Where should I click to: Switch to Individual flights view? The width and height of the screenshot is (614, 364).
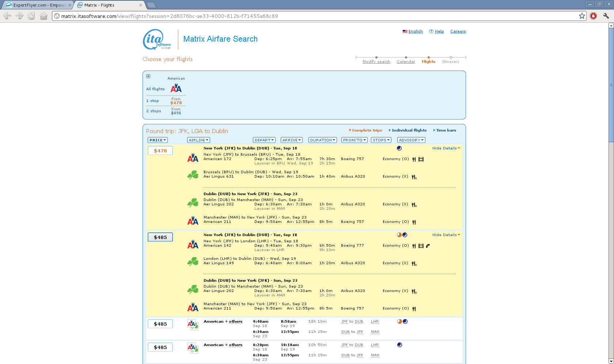click(x=409, y=130)
